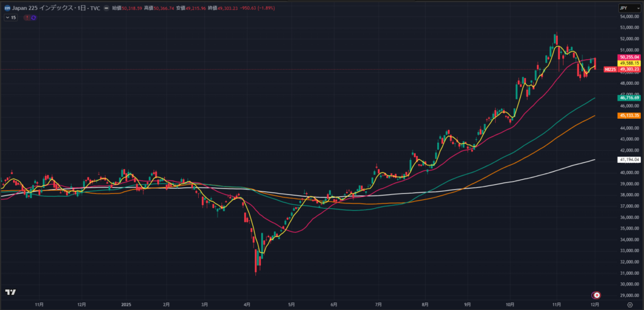Click the NI225 price label tag
This screenshot has height=310, width=644.
(x=609, y=69)
